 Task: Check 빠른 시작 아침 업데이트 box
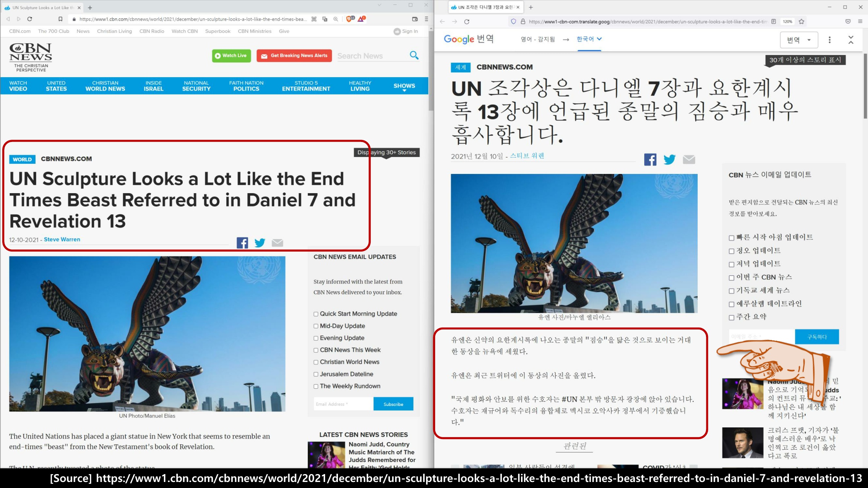coord(732,238)
